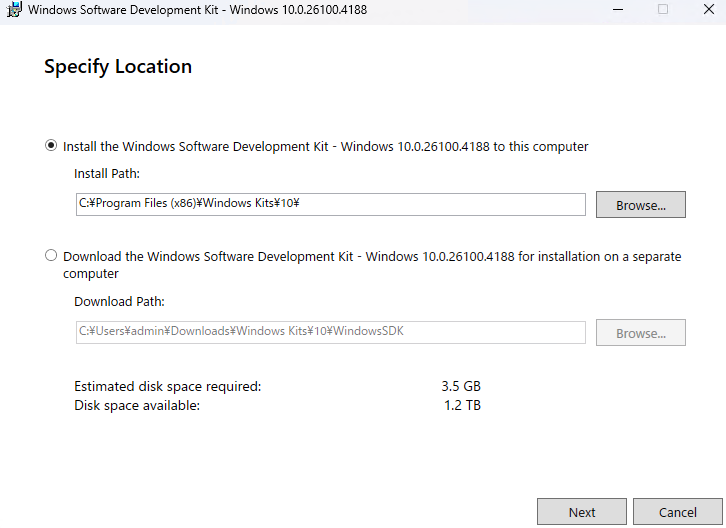The image size is (726, 528).
Task: Click the 'Install Path:' label
Action: tap(107, 174)
